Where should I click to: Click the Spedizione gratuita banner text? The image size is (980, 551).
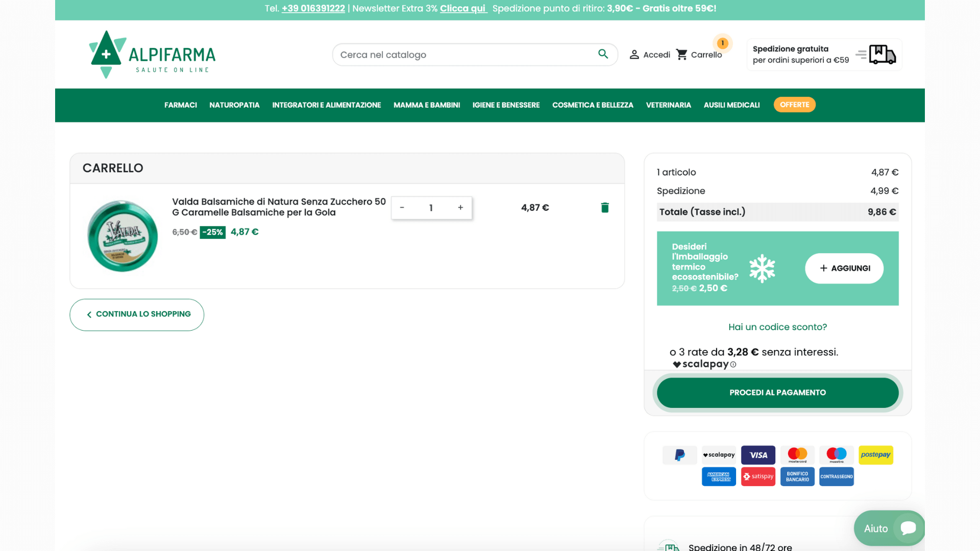click(801, 55)
